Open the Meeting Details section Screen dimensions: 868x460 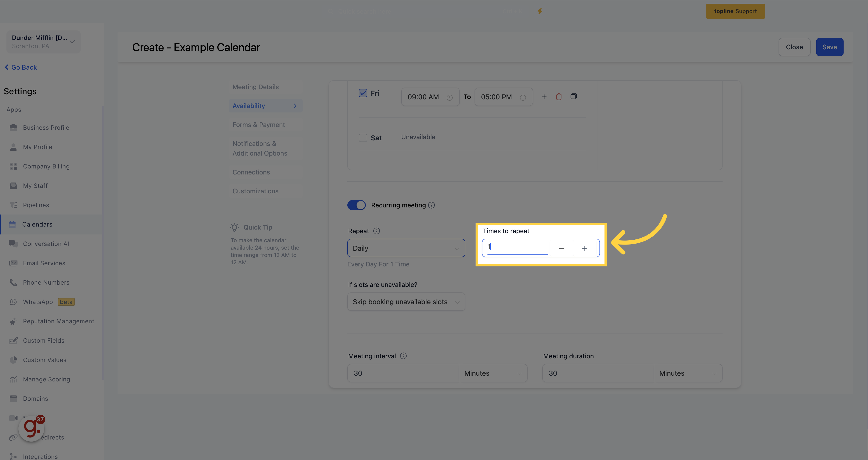tap(255, 87)
